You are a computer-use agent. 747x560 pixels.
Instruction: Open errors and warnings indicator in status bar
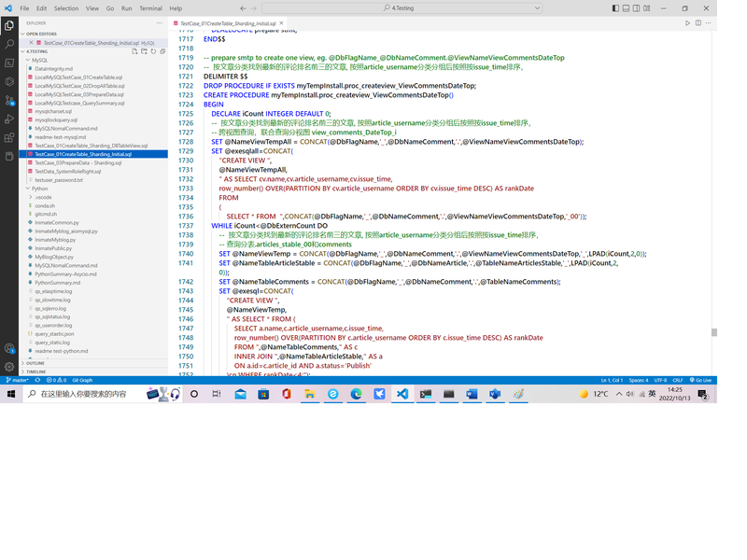pyautogui.click(x=56, y=380)
